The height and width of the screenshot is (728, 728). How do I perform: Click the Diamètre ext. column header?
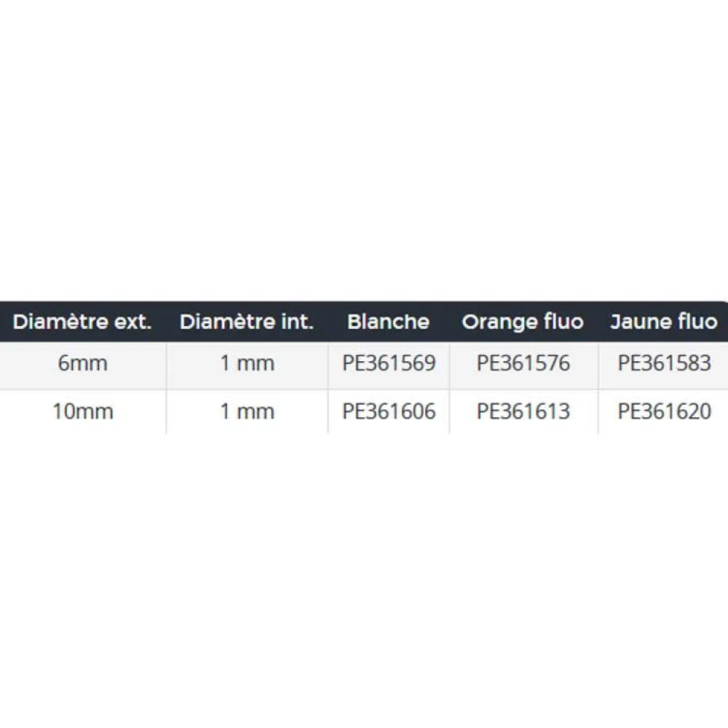pos(82,322)
